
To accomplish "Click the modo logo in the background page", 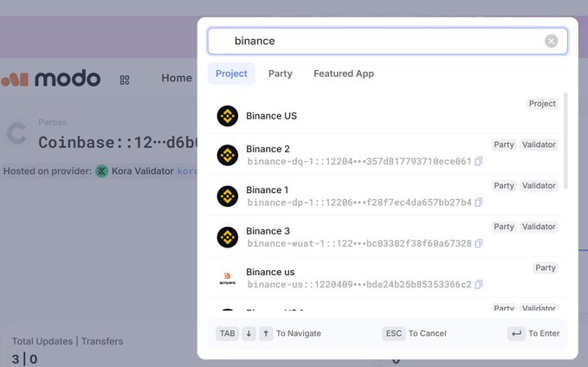I will pyautogui.click(x=50, y=79).
